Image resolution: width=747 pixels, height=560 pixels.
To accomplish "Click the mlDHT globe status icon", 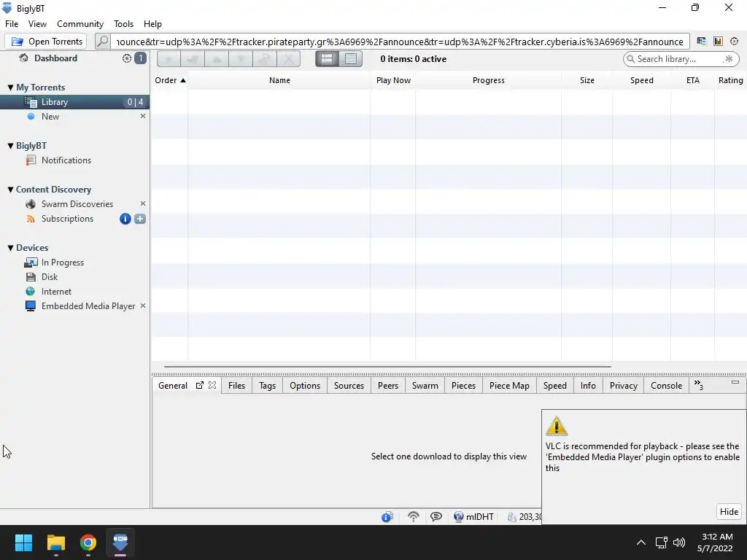I will click(458, 517).
